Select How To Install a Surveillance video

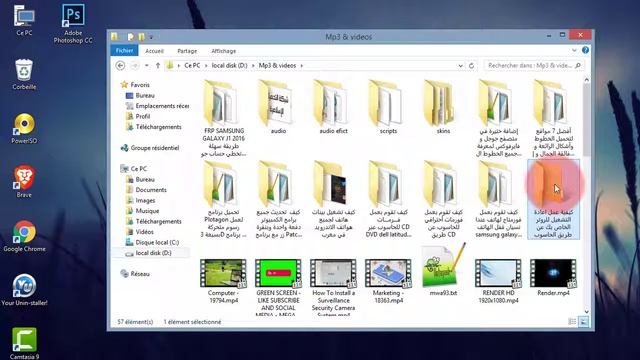333,288
